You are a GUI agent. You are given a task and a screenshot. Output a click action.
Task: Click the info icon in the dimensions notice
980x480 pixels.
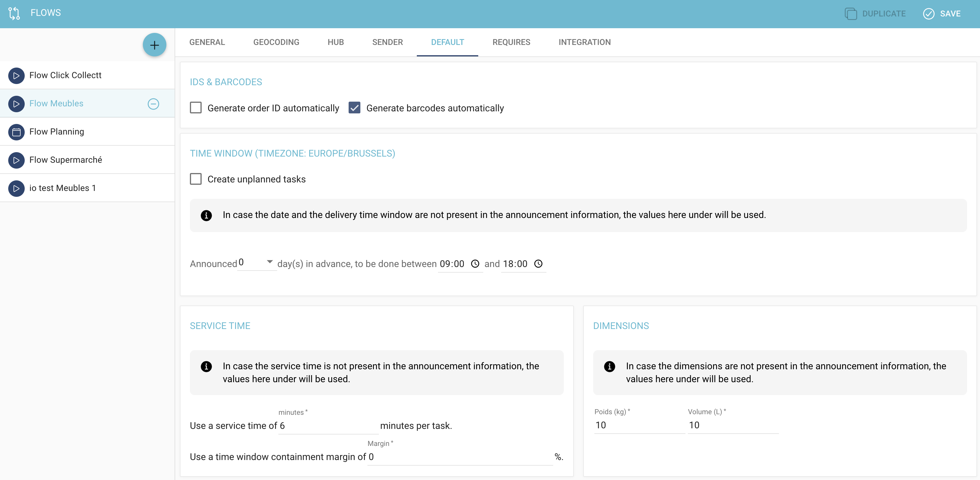[x=609, y=366]
